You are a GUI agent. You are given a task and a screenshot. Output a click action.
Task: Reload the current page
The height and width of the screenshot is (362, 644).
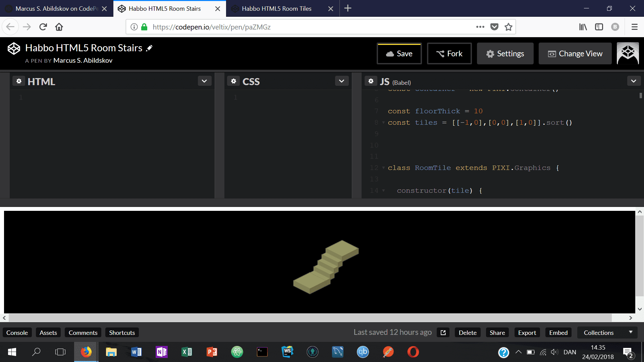(43, 27)
